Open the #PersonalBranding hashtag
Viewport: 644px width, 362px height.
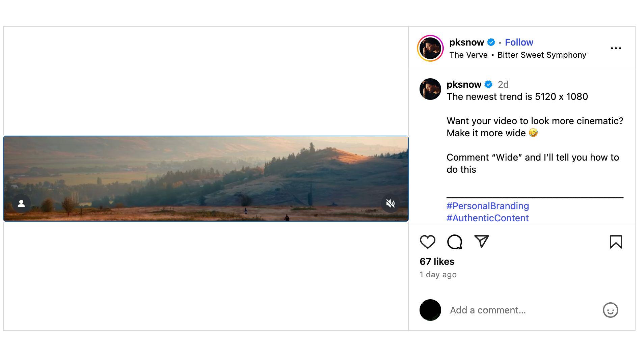click(x=487, y=206)
